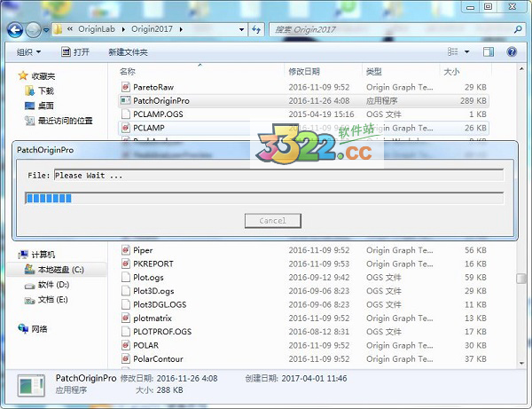Select the PKREPORT file name
Screen dimensions: 532x409
[x=153, y=263]
